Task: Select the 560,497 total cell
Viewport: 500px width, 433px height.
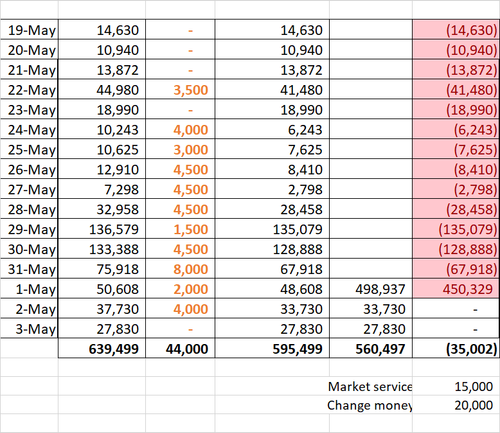Action: (371, 349)
